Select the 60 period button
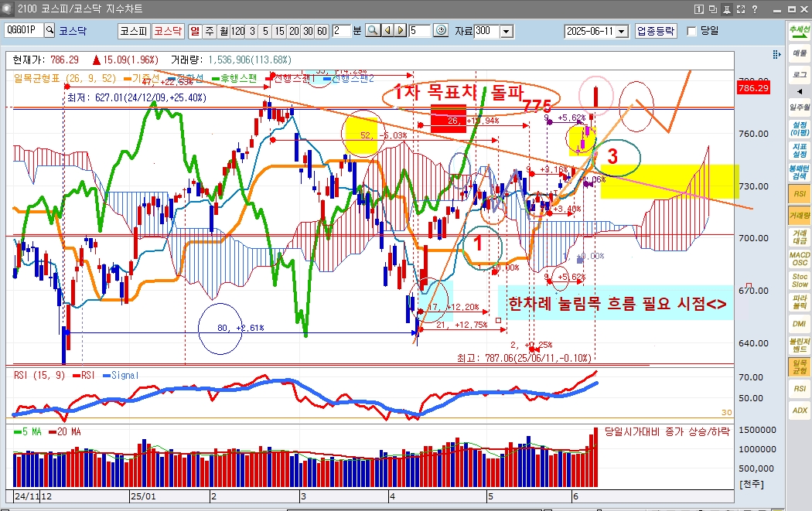Viewport: 812px width, 511px height. pyautogui.click(x=322, y=31)
